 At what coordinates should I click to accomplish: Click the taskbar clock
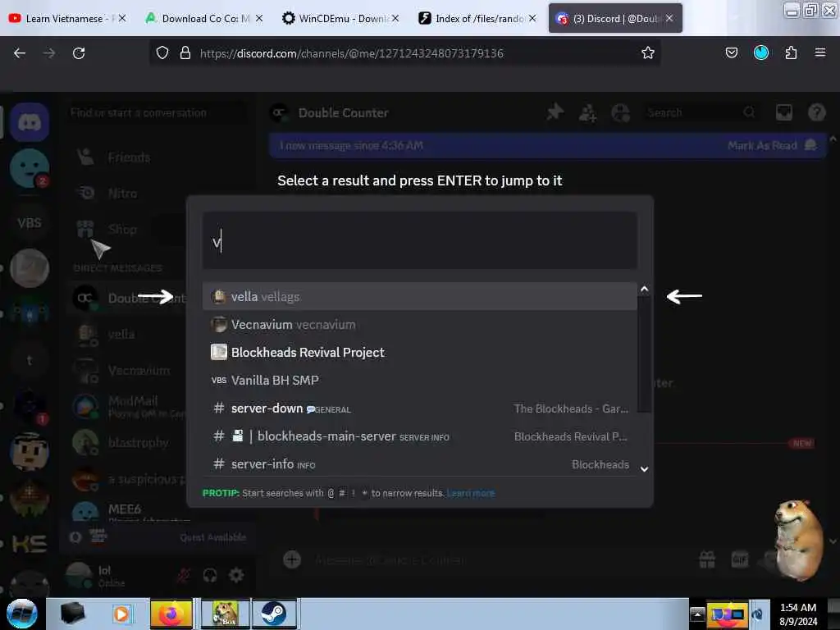pyautogui.click(x=798, y=614)
